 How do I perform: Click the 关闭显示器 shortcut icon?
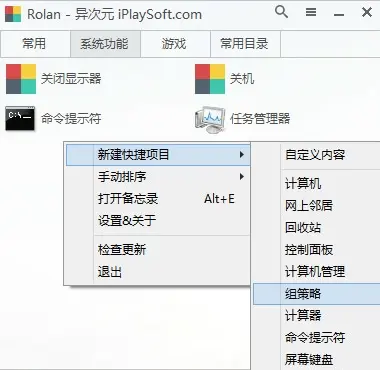21,79
